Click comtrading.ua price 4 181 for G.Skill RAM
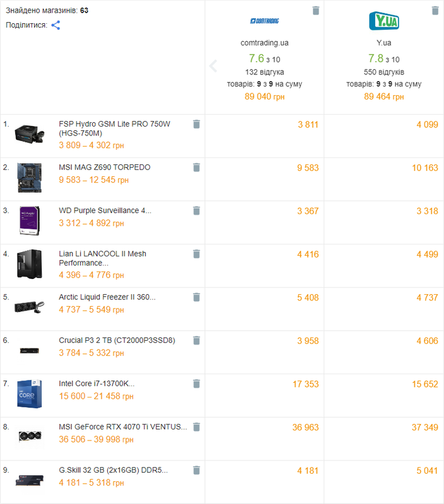 308,471
